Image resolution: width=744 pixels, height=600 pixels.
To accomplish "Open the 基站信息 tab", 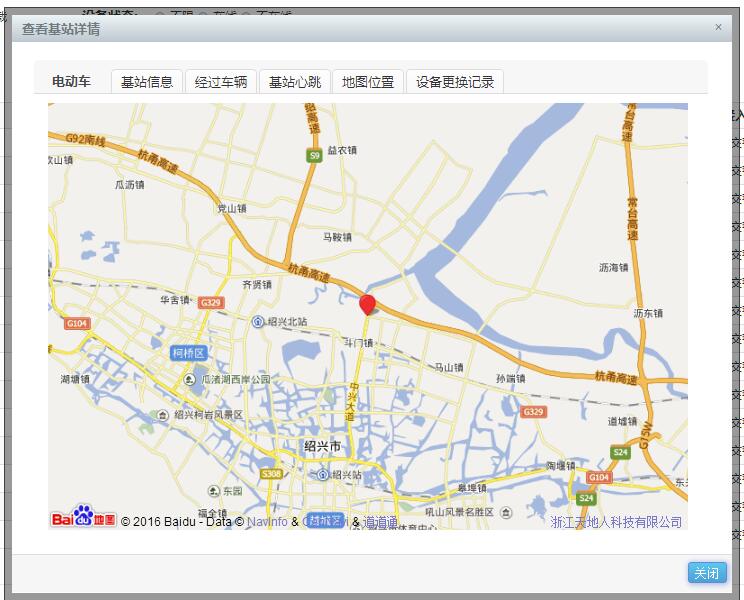I will click(x=147, y=82).
